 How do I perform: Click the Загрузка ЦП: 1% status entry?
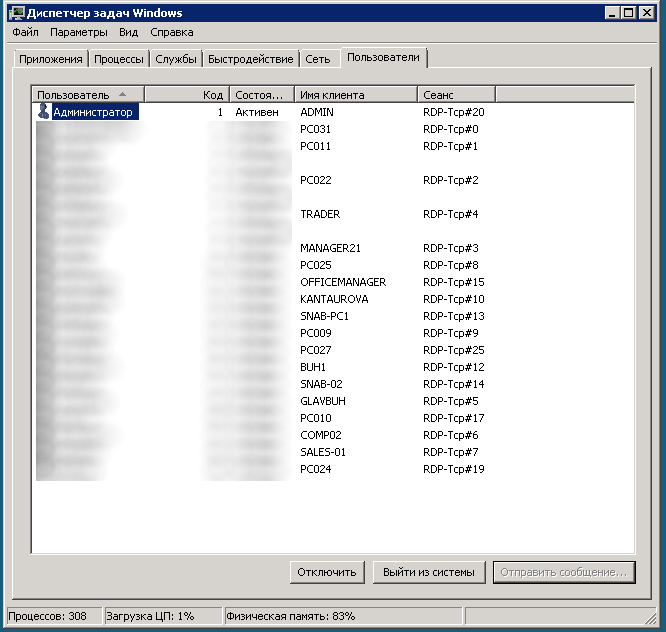164,616
